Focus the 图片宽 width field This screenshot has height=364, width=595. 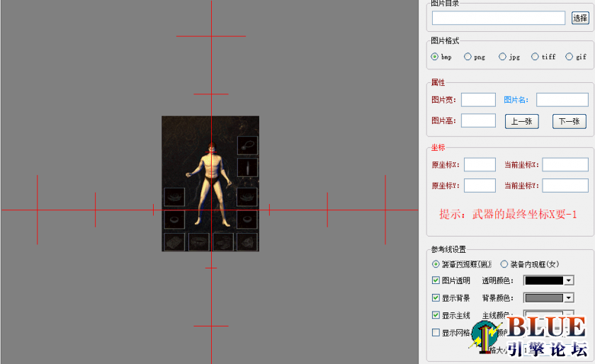[x=479, y=100]
